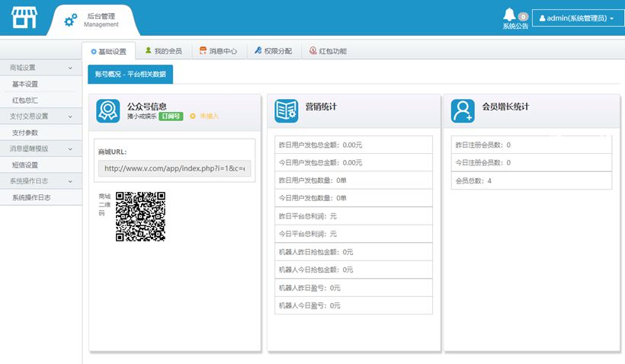Open the 权限分配 tab

click(273, 51)
